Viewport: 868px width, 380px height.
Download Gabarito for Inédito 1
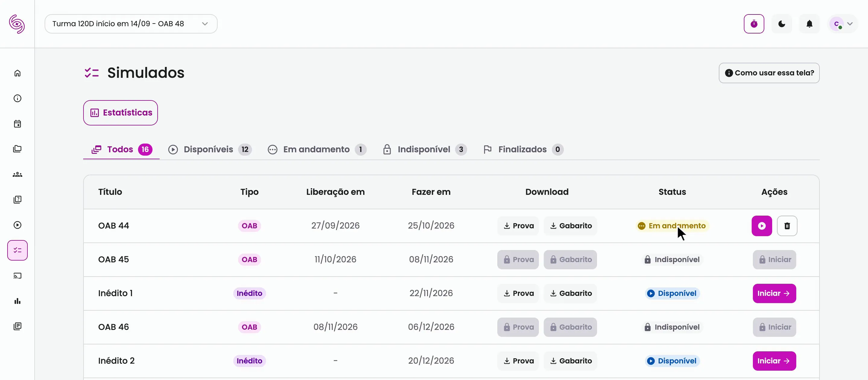click(570, 293)
